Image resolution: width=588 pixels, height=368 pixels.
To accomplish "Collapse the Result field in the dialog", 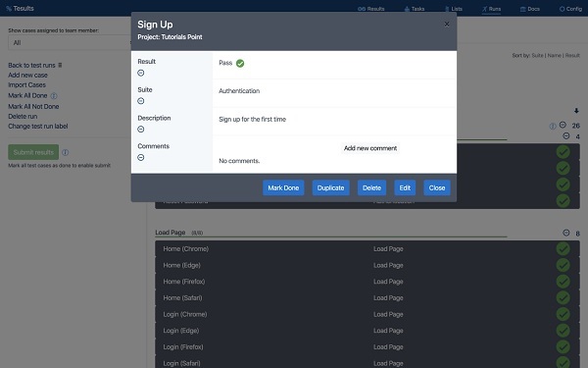I will click(x=140, y=73).
